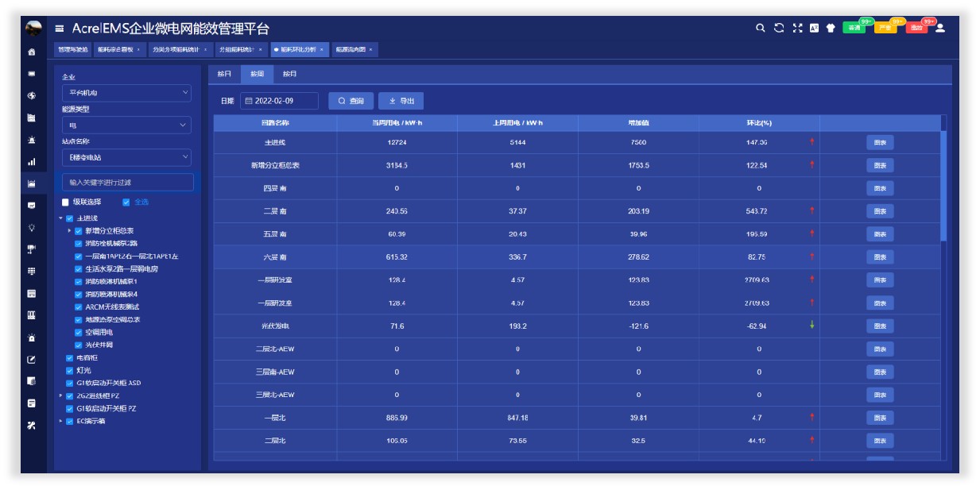This screenshot has width=980, height=490.
Task: Click the home icon in the left sidebar
Action: 32,52
